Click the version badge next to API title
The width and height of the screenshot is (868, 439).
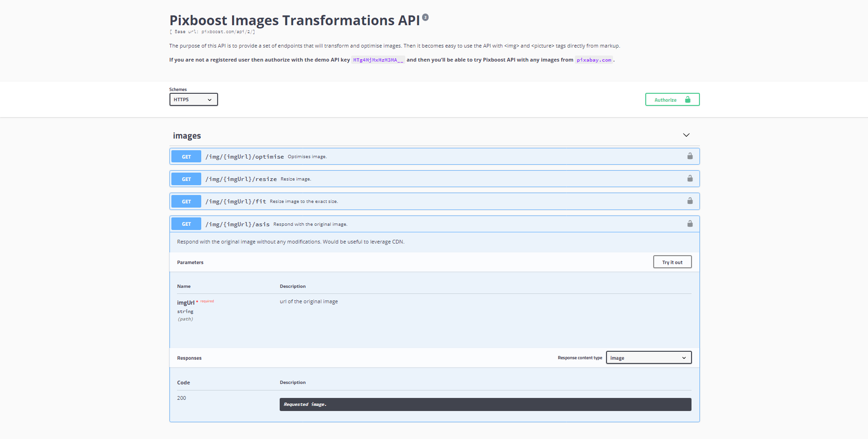point(425,17)
